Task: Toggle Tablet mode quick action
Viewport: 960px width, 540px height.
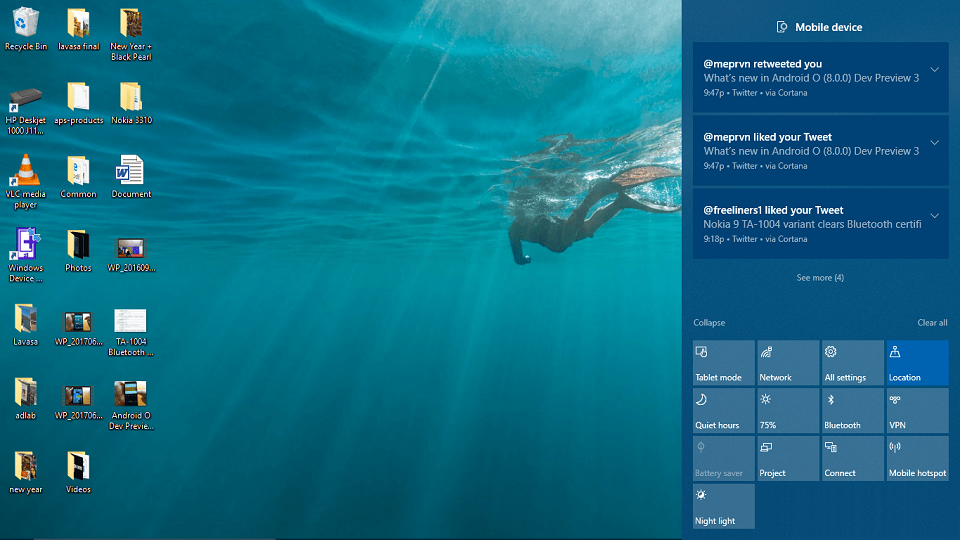Action: 724,363
